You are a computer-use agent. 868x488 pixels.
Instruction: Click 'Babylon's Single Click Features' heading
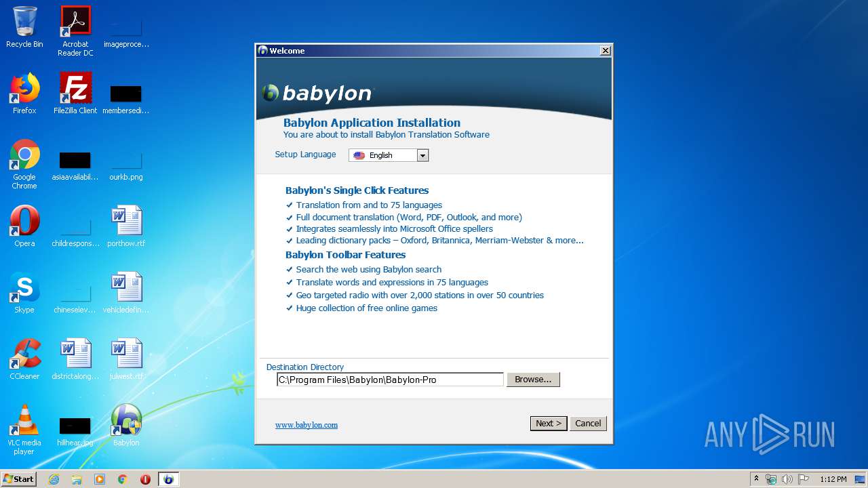[357, 190]
